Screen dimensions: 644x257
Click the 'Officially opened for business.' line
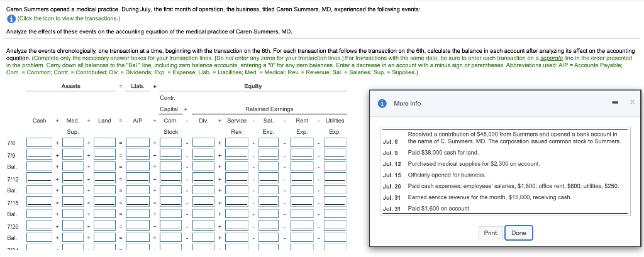point(447,175)
